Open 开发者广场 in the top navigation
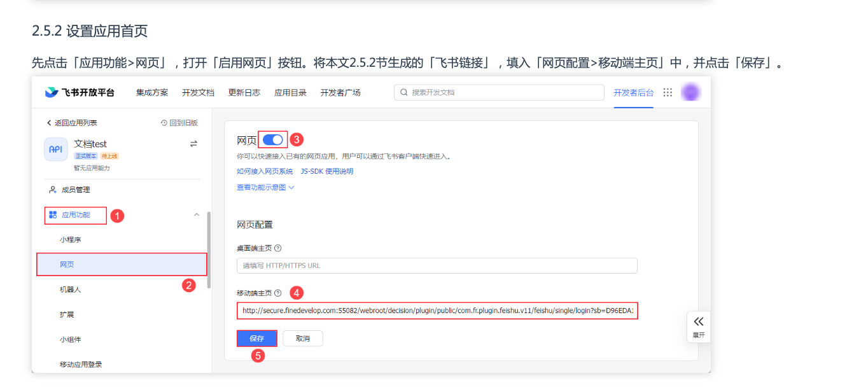The height and width of the screenshot is (392, 868). [x=340, y=92]
